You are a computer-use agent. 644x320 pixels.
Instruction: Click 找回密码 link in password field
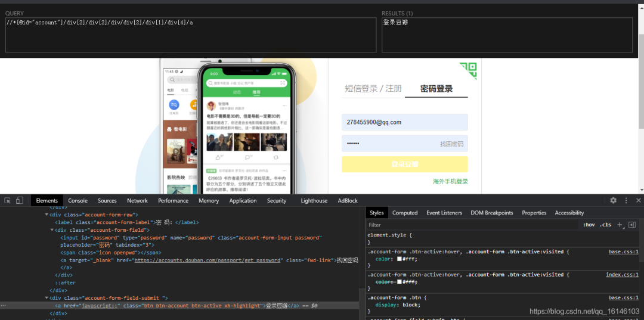coord(451,144)
